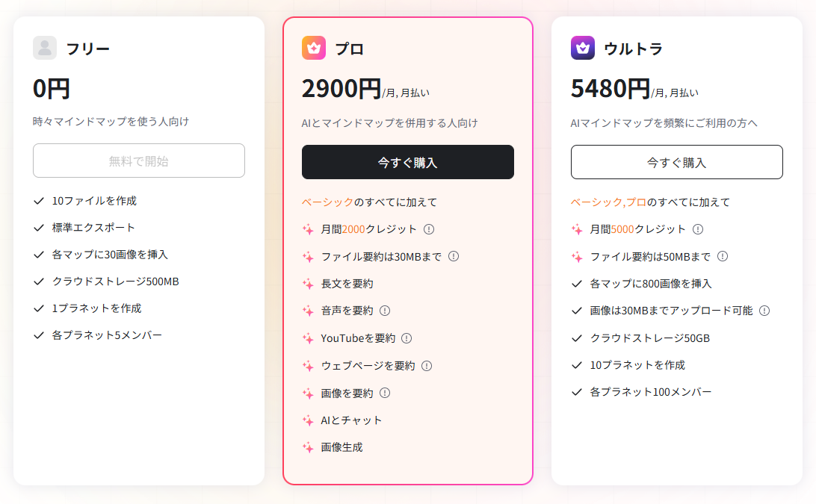Click the 2900円 price in プロ card
This screenshot has height=504, width=816.
tap(341, 89)
